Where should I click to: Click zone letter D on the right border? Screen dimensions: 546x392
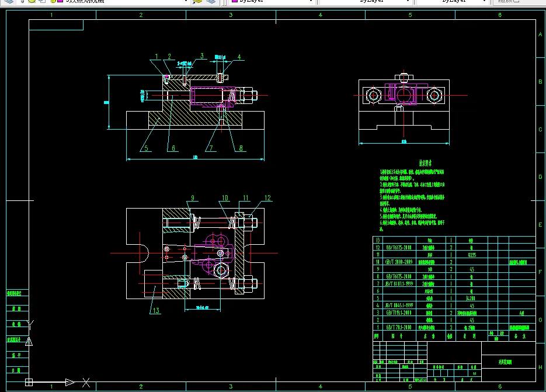point(540,176)
